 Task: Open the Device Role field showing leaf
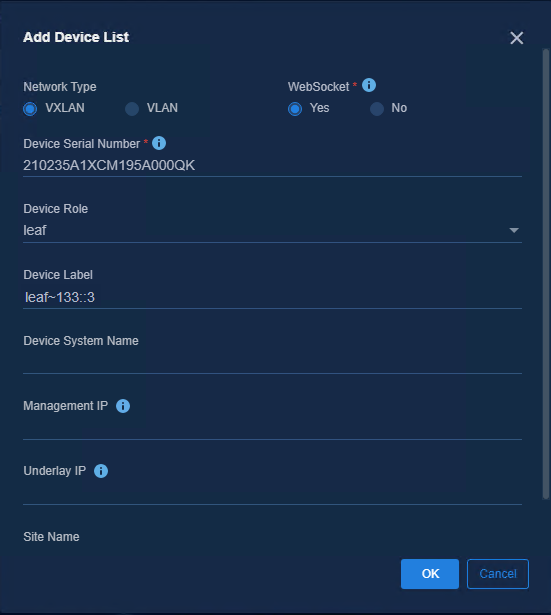click(x=272, y=231)
